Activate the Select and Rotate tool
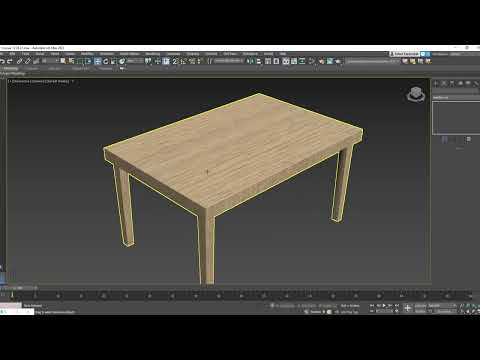 (106, 61)
